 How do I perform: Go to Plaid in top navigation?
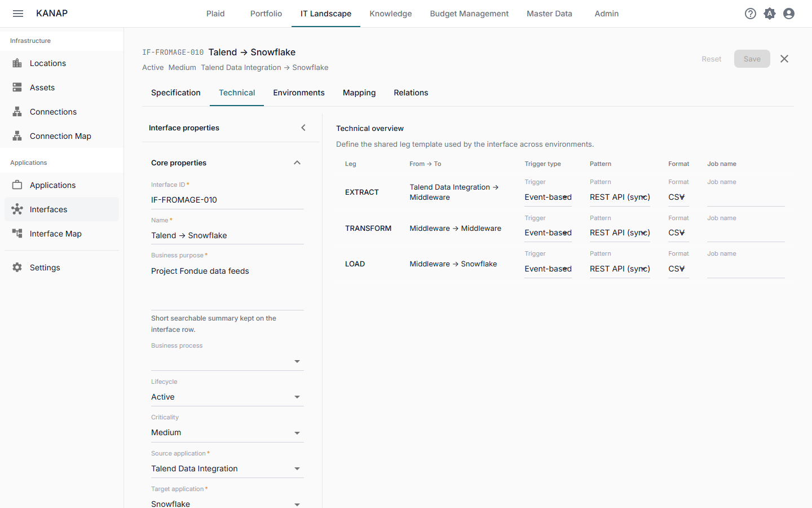[215, 14]
